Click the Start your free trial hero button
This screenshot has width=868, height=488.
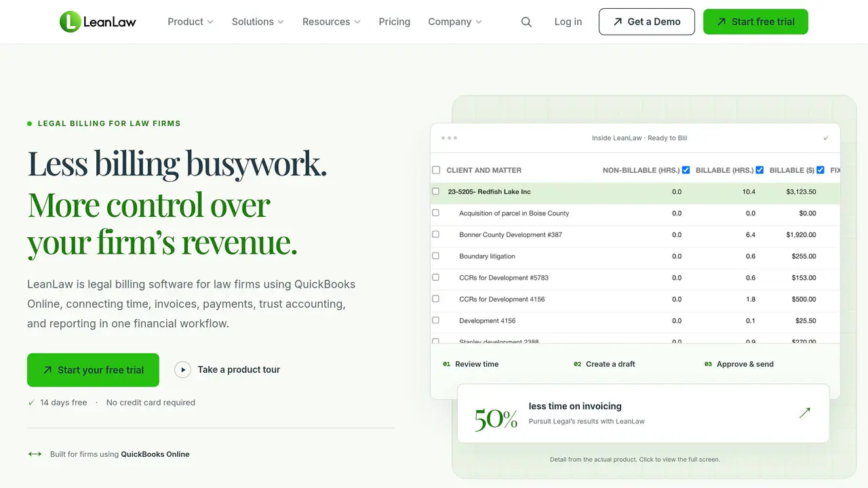[x=93, y=370]
